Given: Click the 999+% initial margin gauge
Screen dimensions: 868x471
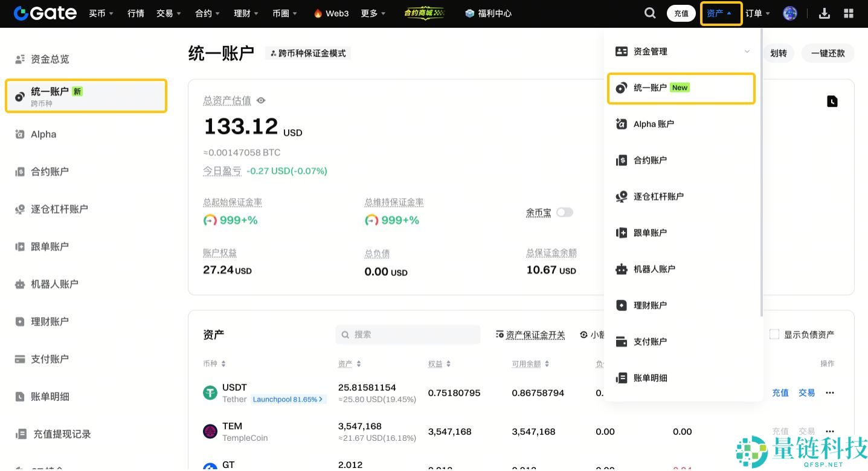Looking at the screenshot, I should (x=231, y=220).
